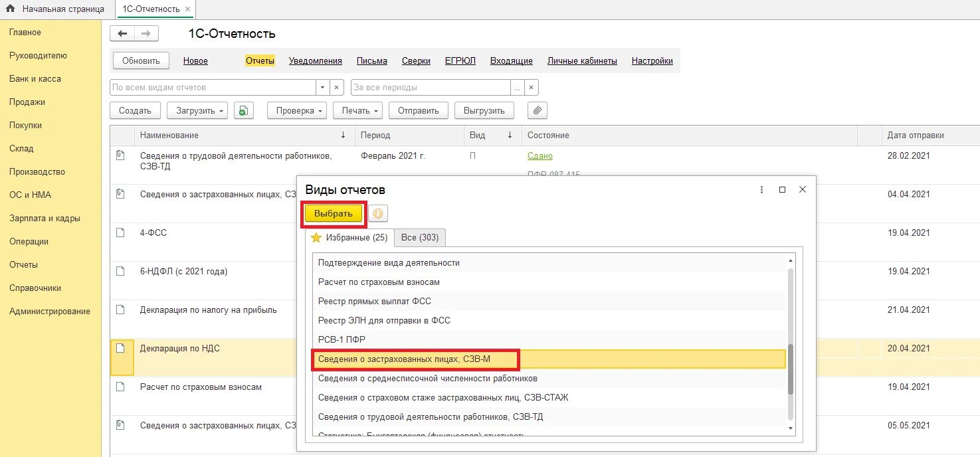Screen dimensions: 980x457
Task: Go forward with the right arrow button
Action: click(146, 33)
